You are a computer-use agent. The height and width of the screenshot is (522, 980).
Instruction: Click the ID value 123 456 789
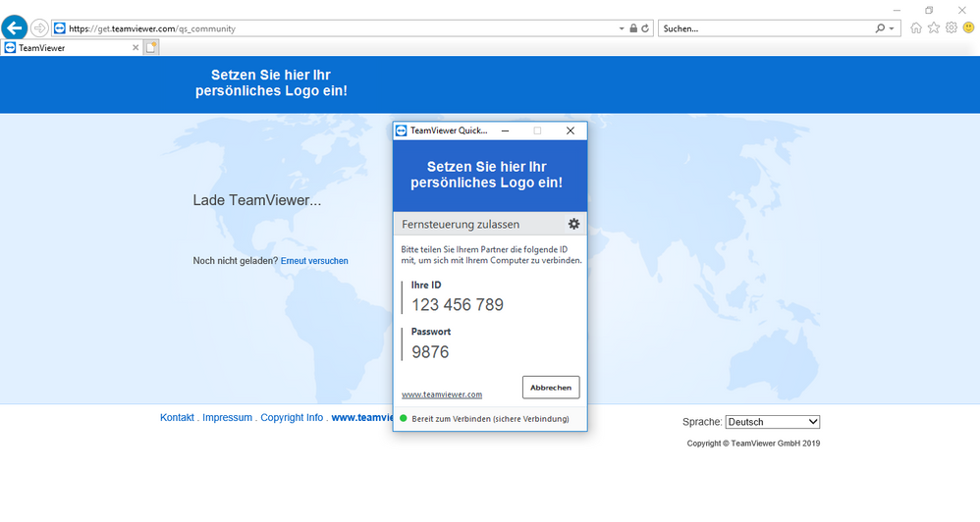(458, 305)
